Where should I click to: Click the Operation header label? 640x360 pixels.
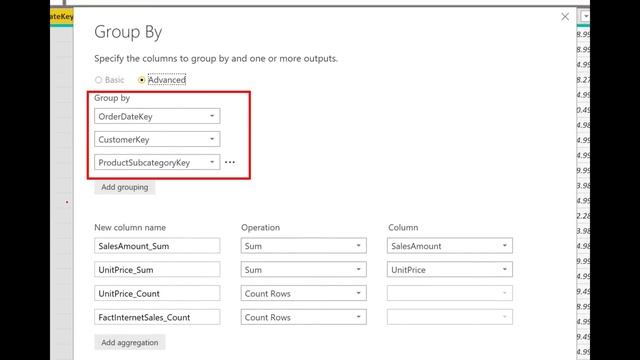[x=260, y=227]
